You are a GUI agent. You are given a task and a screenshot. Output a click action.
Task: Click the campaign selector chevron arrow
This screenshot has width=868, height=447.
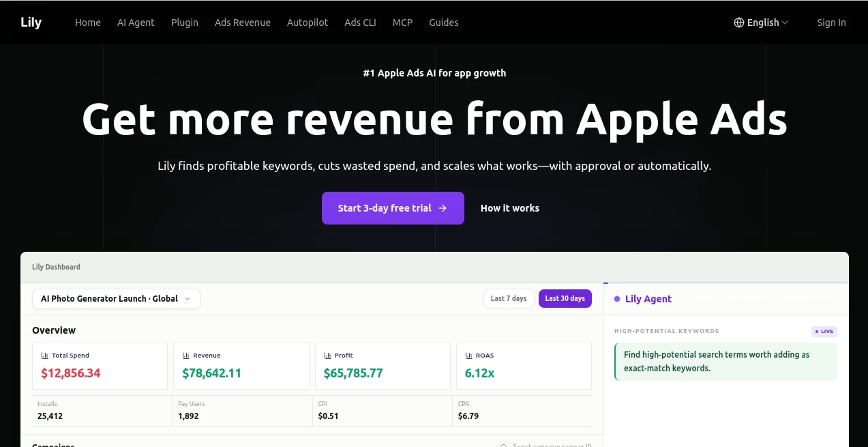click(x=188, y=299)
